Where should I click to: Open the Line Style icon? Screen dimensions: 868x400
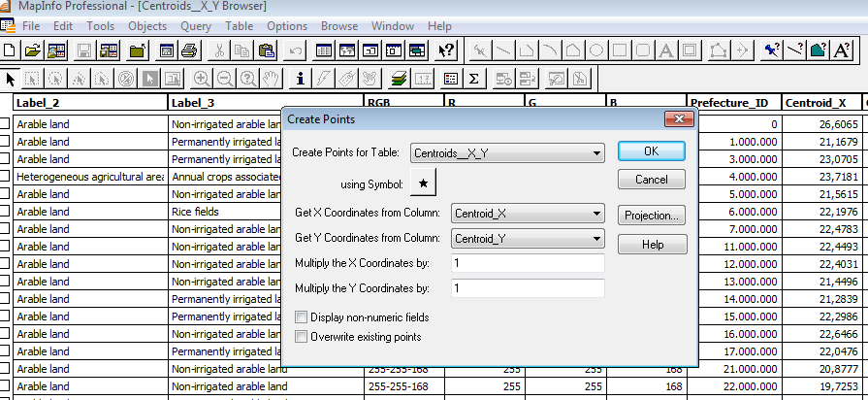(x=793, y=50)
